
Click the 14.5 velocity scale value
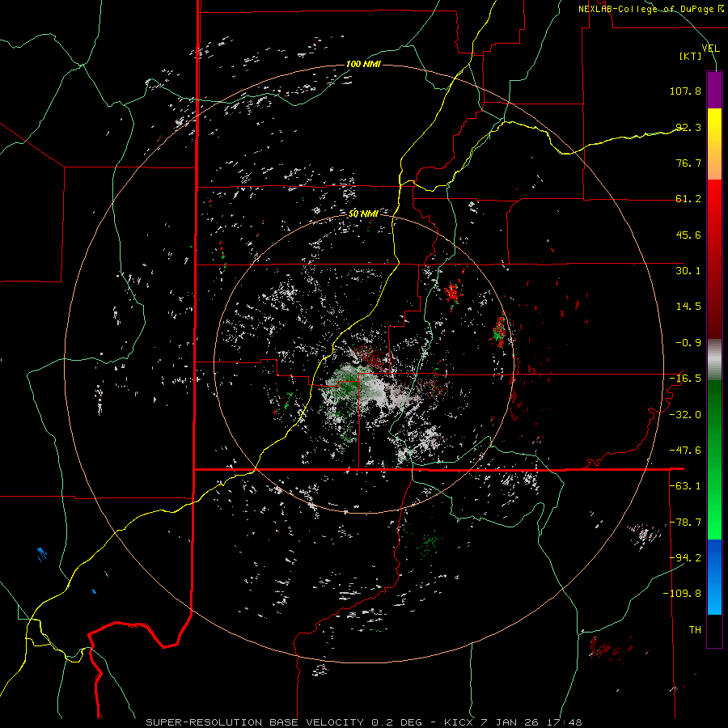pos(688,307)
